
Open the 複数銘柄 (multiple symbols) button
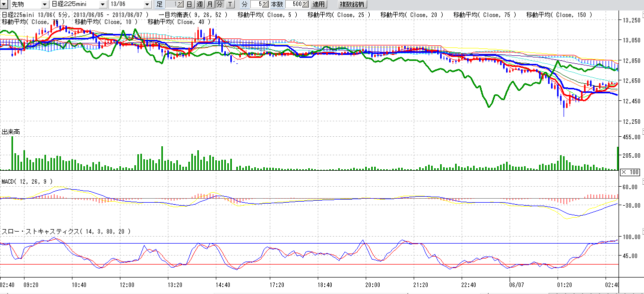point(353,4)
